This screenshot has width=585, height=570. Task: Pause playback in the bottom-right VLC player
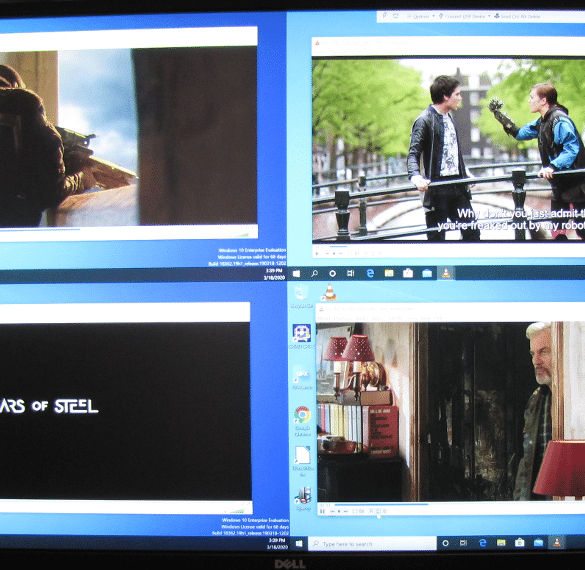322,511
